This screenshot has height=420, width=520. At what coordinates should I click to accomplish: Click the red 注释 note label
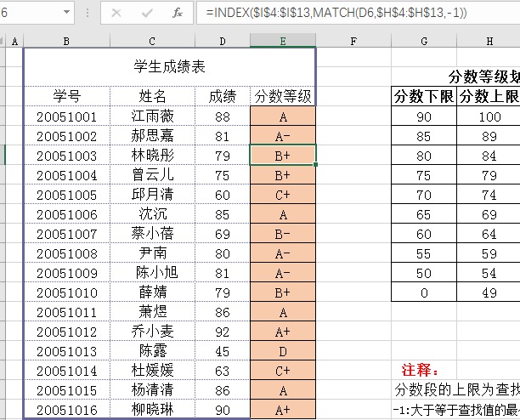420,370
